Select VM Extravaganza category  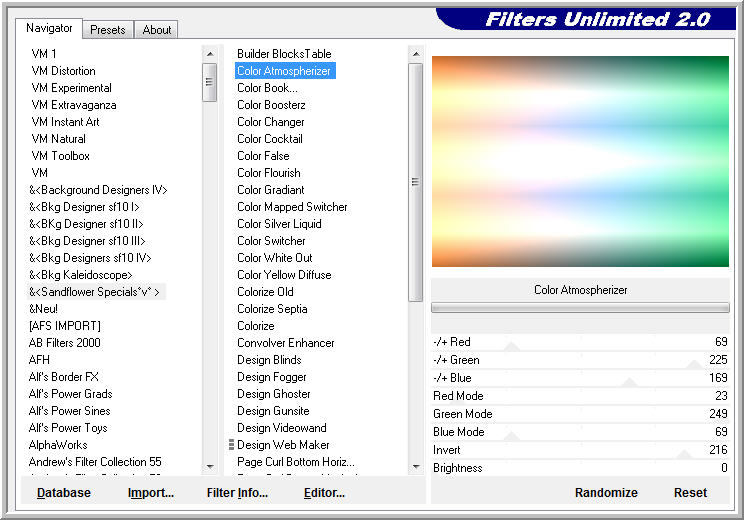pyautogui.click(x=74, y=105)
